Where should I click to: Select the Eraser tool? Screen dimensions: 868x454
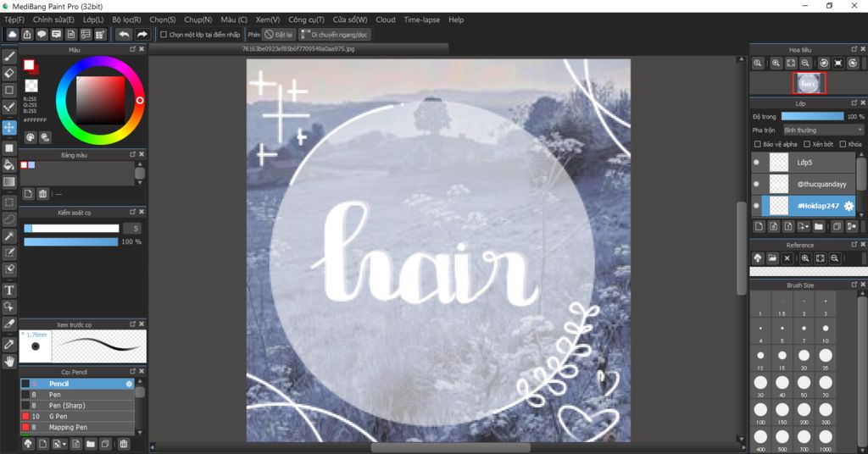tap(9, 73)
